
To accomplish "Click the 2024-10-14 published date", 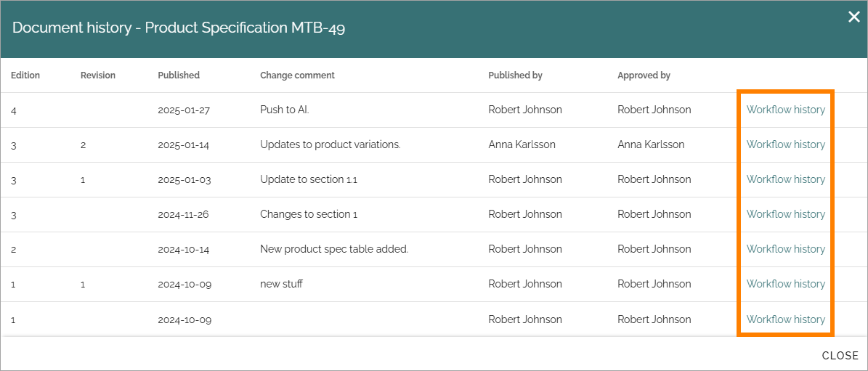I will click(x=183, y=249).
